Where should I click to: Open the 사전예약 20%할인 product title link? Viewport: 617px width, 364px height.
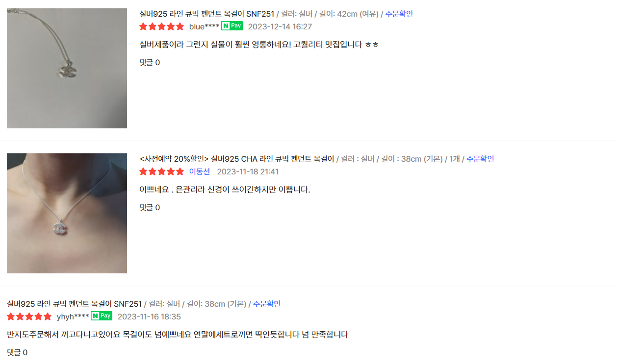[x=236, y=159]
